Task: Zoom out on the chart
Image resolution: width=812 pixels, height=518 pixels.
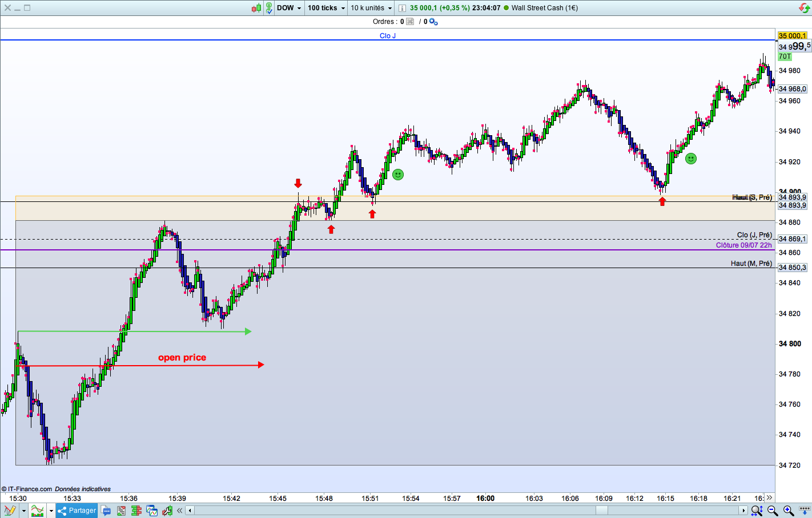Action: 773,511
